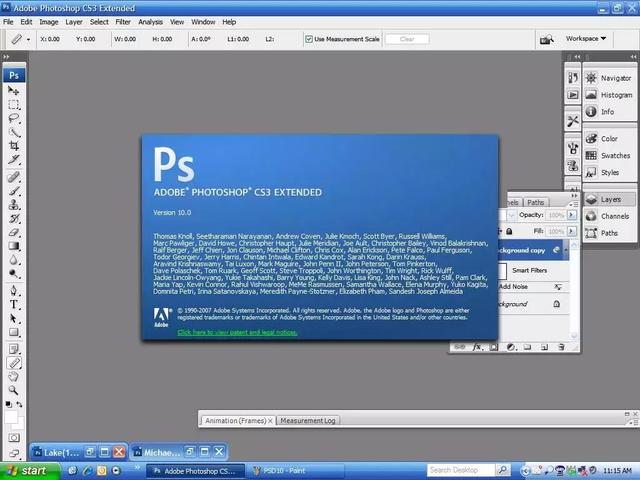Open the Workspace dropdown
Image resolution: width=640 pixels, height=480 pixels.
click(x=586, y=39)
